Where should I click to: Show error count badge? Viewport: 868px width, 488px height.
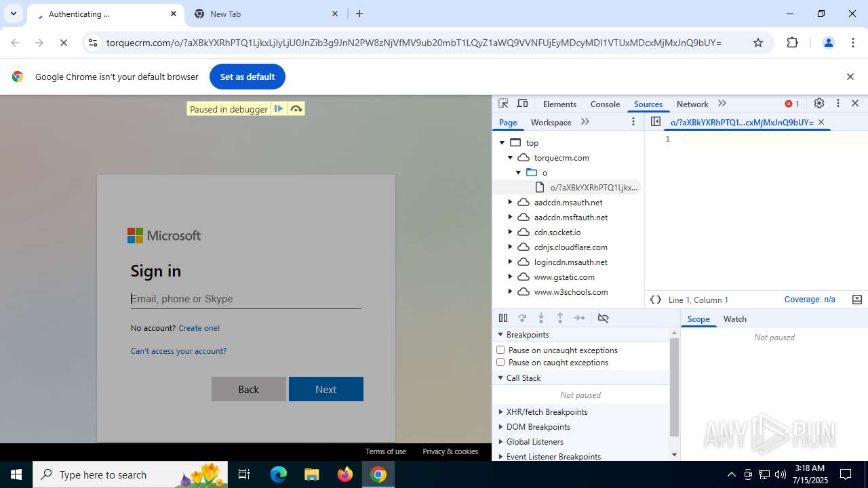pos(792,104)
